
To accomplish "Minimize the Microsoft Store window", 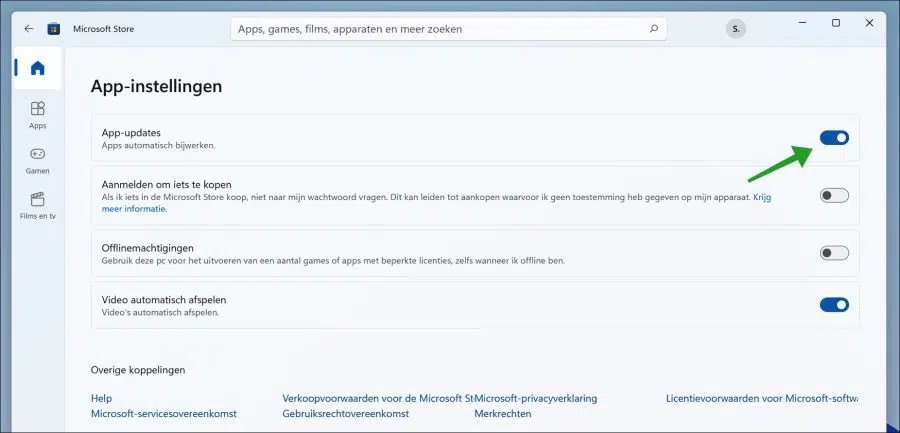I will (x=802, y=23).
